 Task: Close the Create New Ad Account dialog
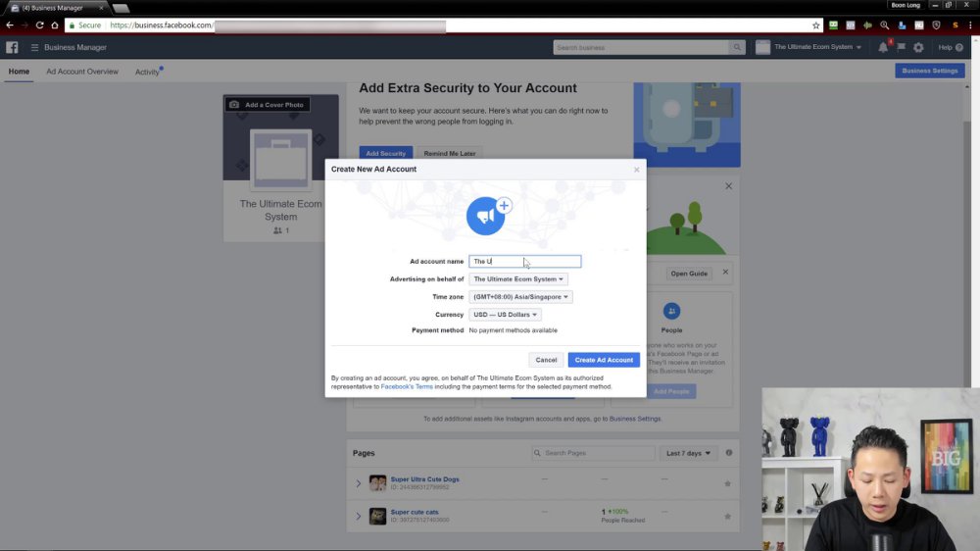click(x=636, y=170)
